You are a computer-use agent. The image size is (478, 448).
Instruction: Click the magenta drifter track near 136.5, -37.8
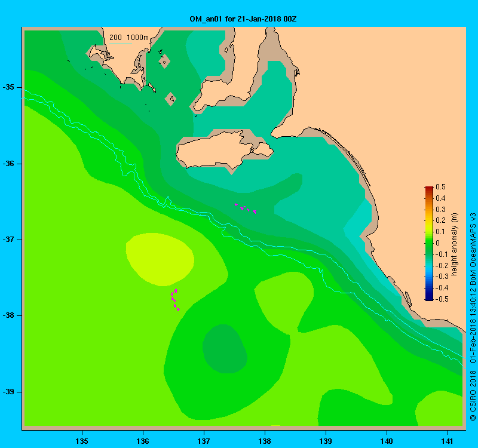click(x=175, y=300)
